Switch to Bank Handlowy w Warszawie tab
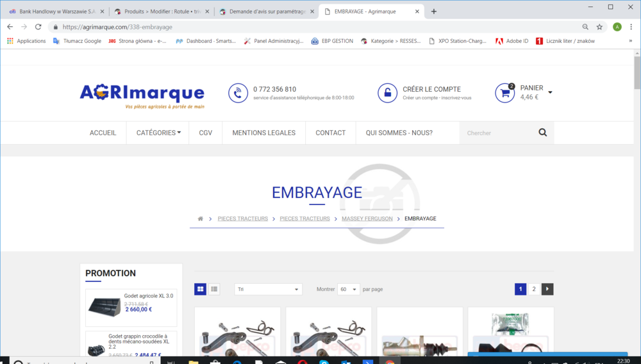The image size is (641, 364). click(56, 12)
